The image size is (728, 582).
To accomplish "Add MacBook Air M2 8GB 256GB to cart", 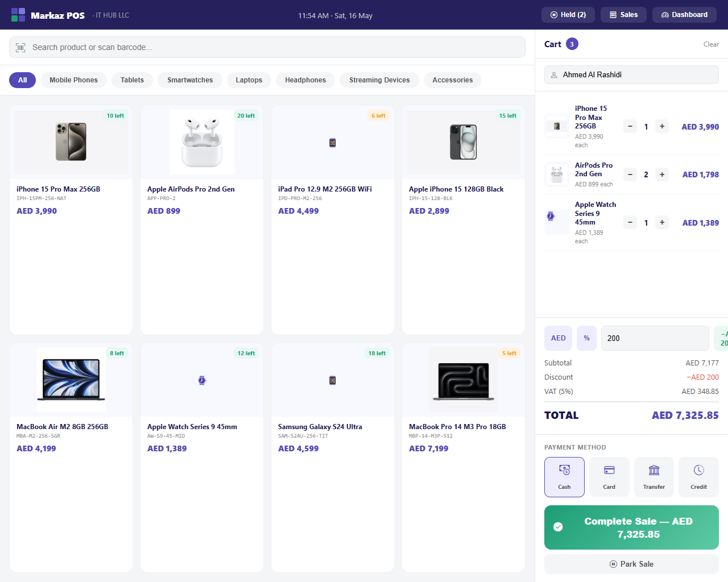I will pyautogui.click(x=71, y=458).
